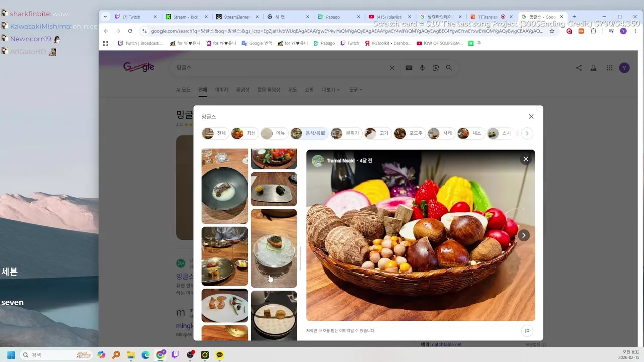Open the on-screen keyboard input tool

409,68
